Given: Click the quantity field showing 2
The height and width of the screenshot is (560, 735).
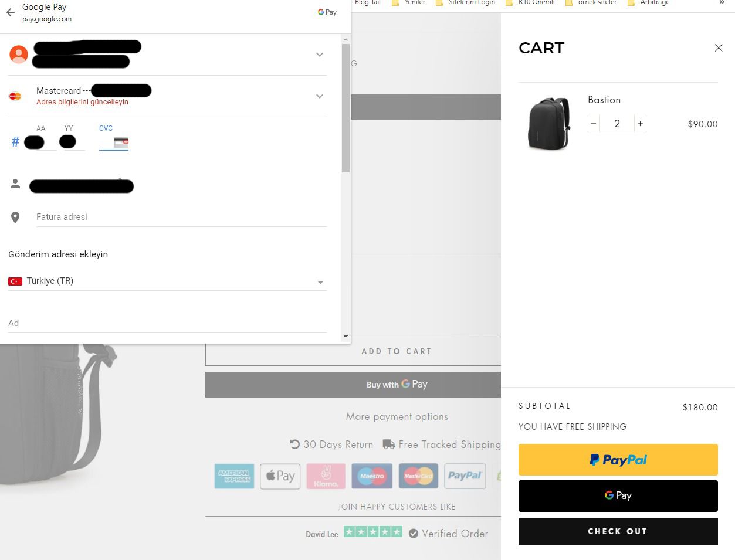Looking at the screenshot, I should point(617,124).
